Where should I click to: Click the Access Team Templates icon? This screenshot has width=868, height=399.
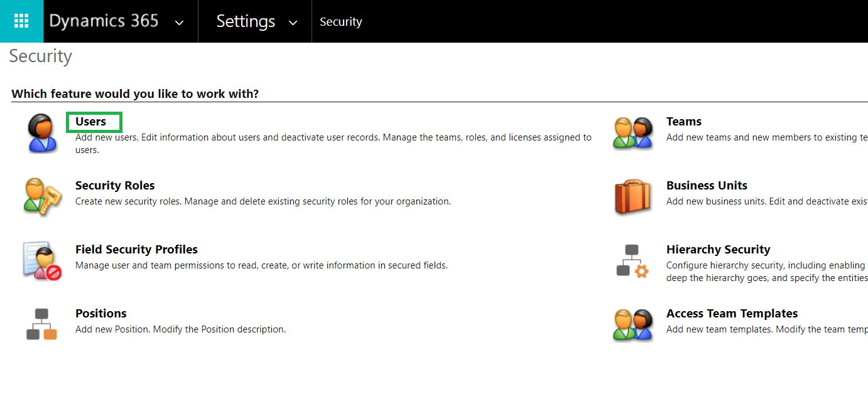point(633,325)
